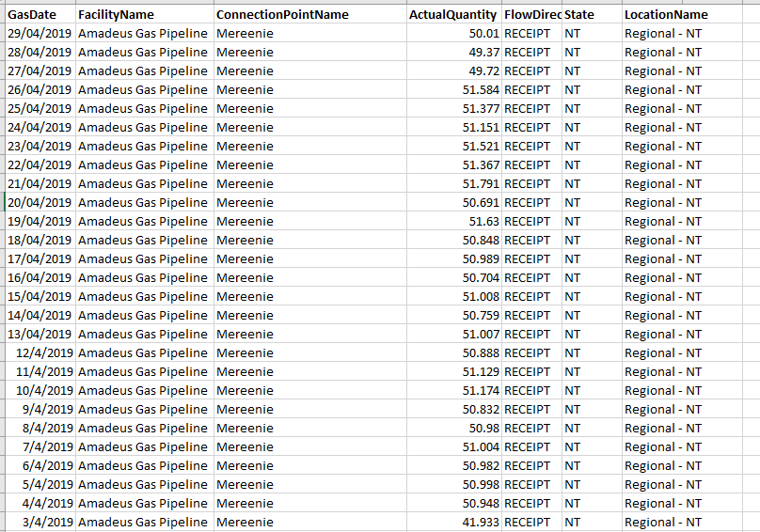Select the LocationName header cell
Image resolution: width=760 pixels, height=532 pixels.
click(x=682, y=14)
